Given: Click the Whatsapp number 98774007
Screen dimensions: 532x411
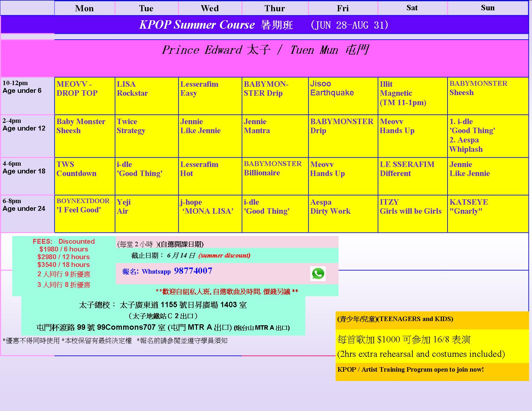Looking at the screenshot, I should (x=193, y=271).
